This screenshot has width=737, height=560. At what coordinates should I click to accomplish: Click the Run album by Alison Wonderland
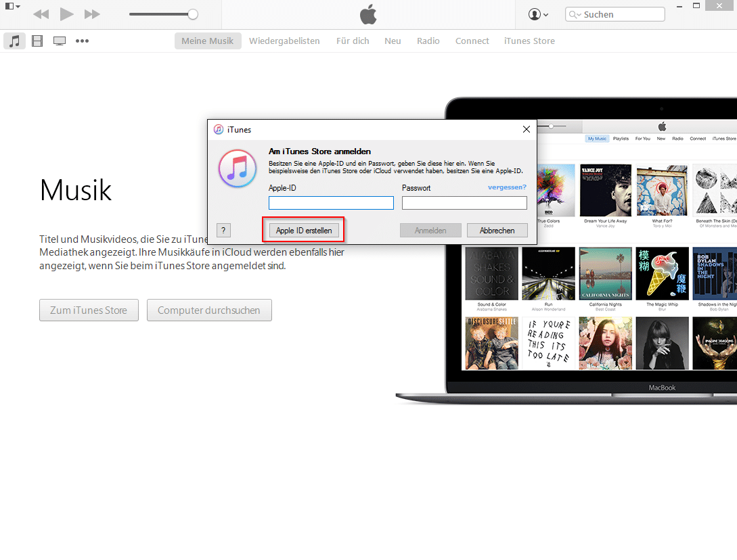[x=548, y=273]
